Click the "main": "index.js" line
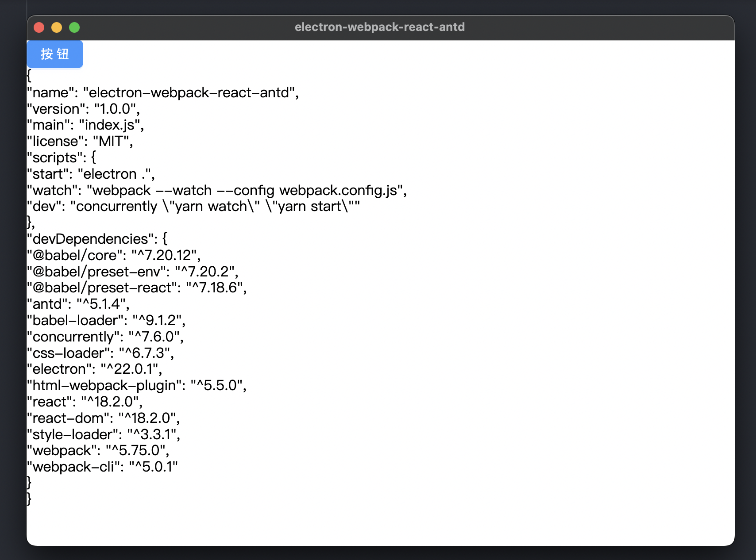The height and width of the screenshot is (560, 756). pyautogui.click(x=85, y=125)
